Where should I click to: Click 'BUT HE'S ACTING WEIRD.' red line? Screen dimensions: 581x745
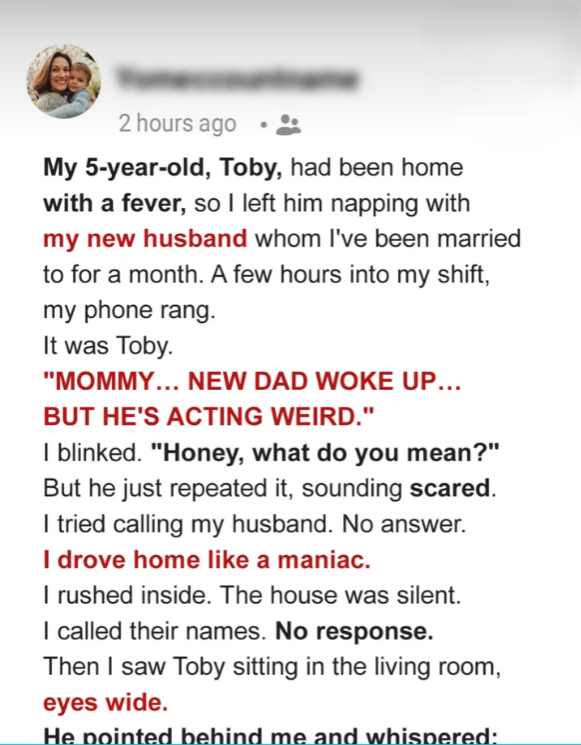click(x=209, y=417)
